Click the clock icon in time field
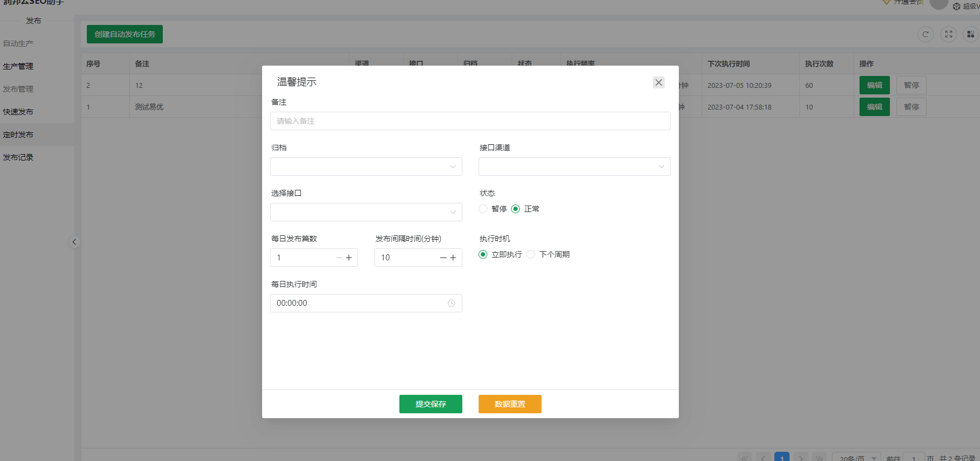Image resolution: width=980 pixels, height=461 pixels. coord(451,303)
